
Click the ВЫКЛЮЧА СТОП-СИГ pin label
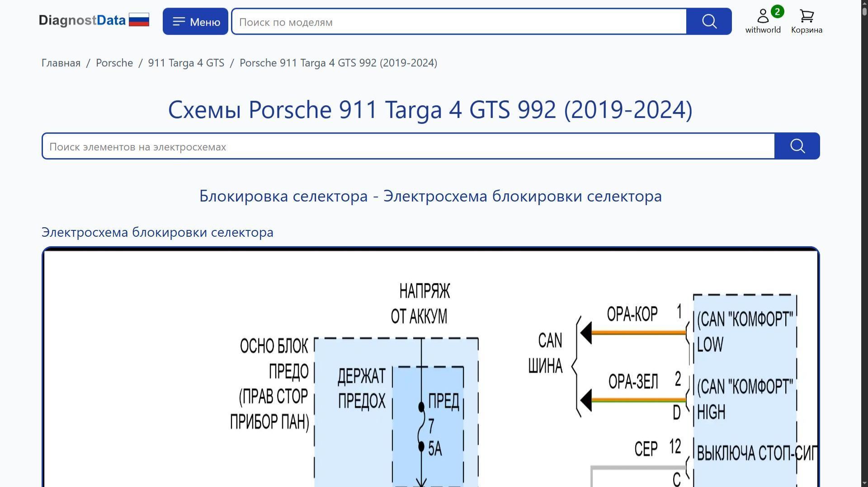tap(757, 453)
